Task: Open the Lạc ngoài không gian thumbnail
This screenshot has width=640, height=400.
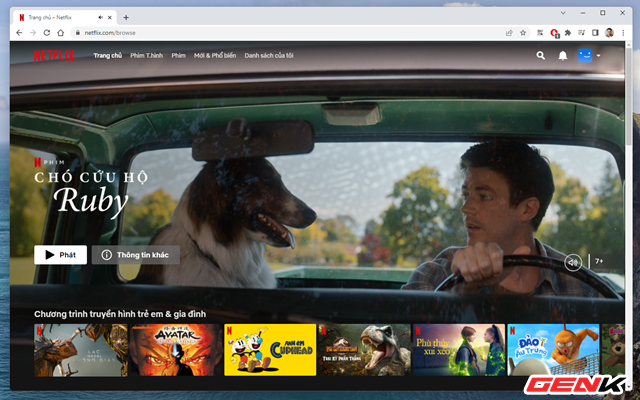Action: (81, 350)
